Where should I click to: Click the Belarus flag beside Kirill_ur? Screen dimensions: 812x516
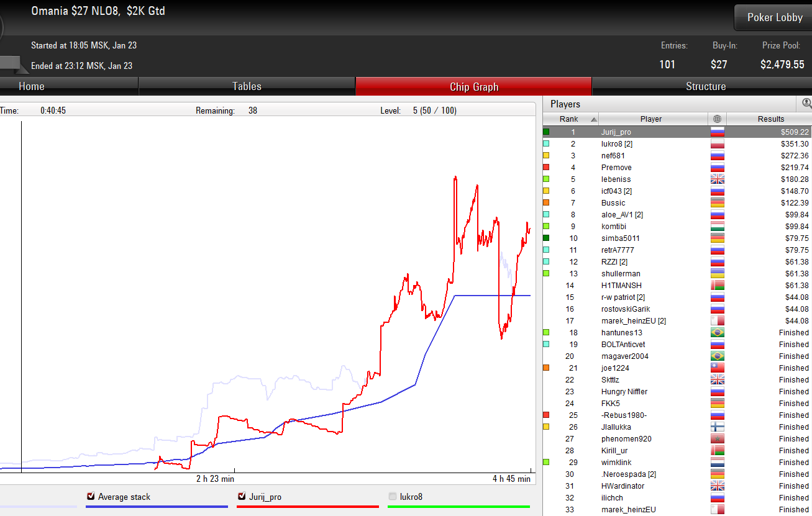[718, 450]
